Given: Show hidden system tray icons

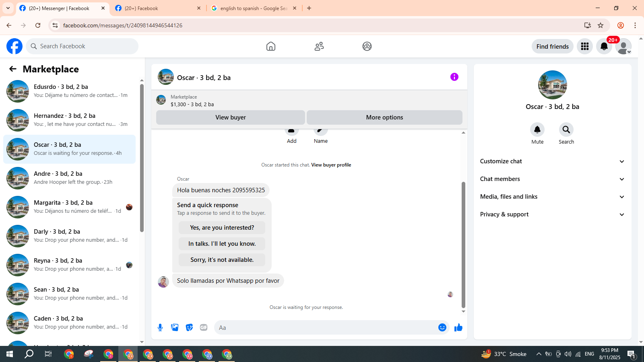Looking at the screenshot, I should (x=539, y=354).
